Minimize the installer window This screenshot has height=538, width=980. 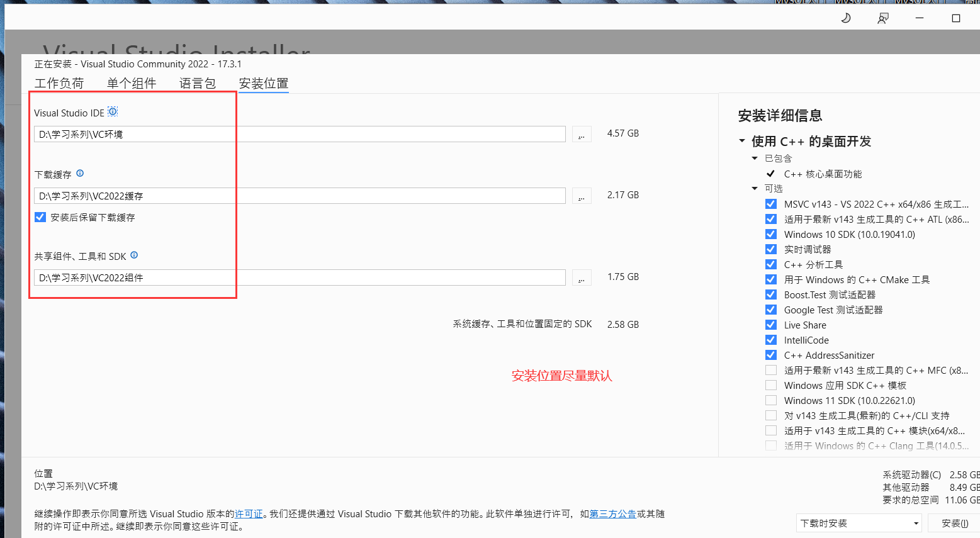click(x=920, y=18)
